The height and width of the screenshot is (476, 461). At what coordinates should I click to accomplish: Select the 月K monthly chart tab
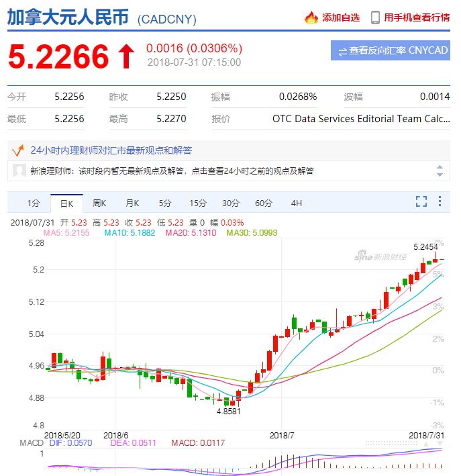(x=132, y=203)
